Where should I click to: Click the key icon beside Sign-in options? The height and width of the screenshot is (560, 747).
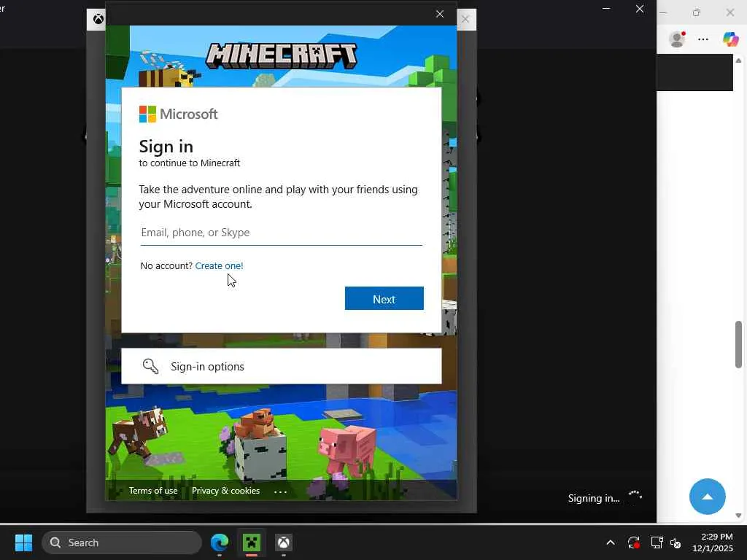pyautogui.click(x=150, y=366)
